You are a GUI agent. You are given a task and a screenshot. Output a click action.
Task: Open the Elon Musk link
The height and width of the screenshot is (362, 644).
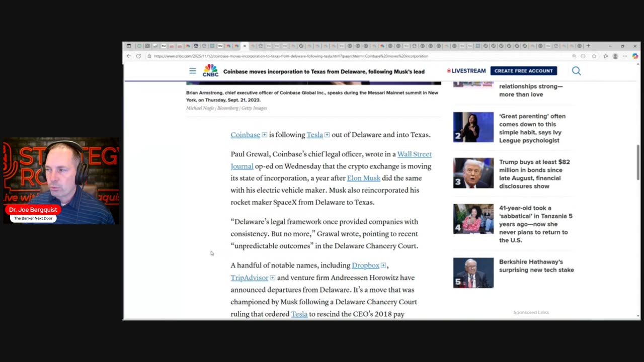(x=363, y=178)
